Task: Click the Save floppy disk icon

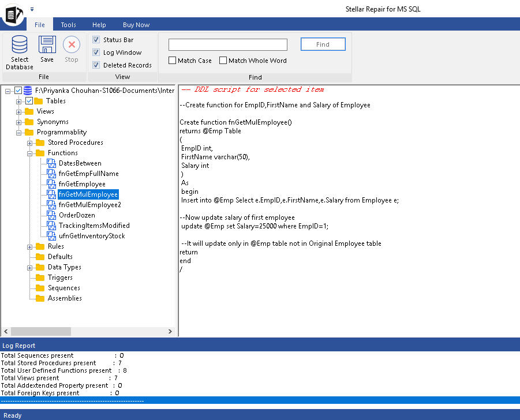Action: [x=47, y=44]
